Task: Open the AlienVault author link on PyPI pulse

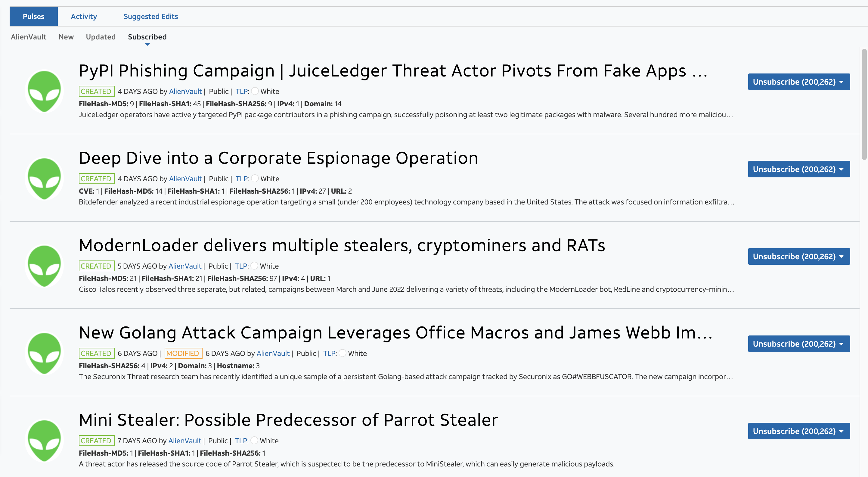Action: coord(186,91)
